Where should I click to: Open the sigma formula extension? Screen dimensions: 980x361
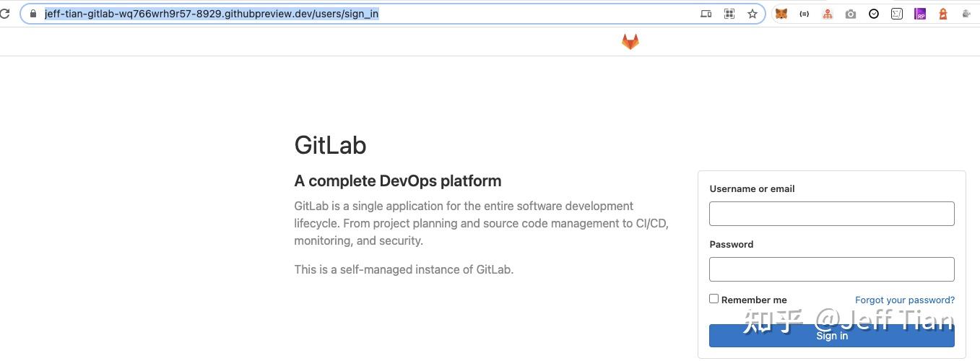click(x=897, y=14)
